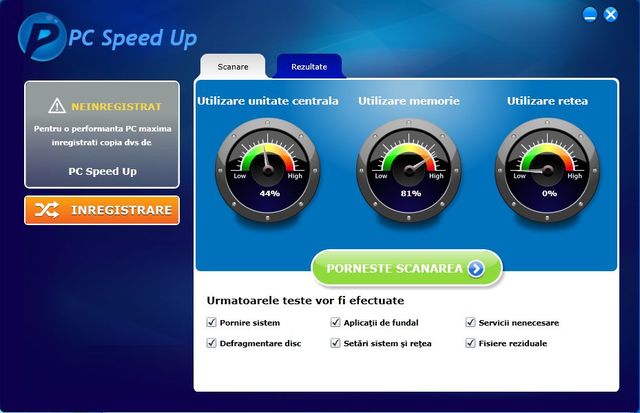Switch to the Rezultate tab
Viewport: 640px width, 413px height.
pos(309,66)
